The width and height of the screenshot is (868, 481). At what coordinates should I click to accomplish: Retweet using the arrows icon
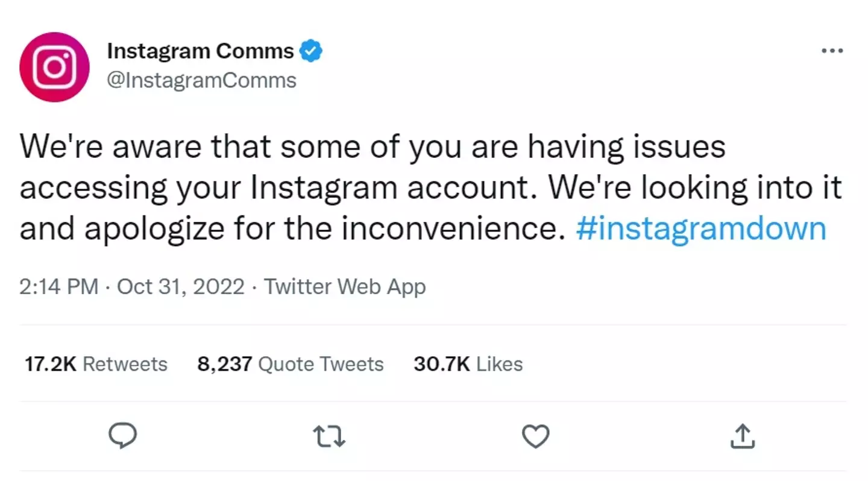click(x=329, y=436)
